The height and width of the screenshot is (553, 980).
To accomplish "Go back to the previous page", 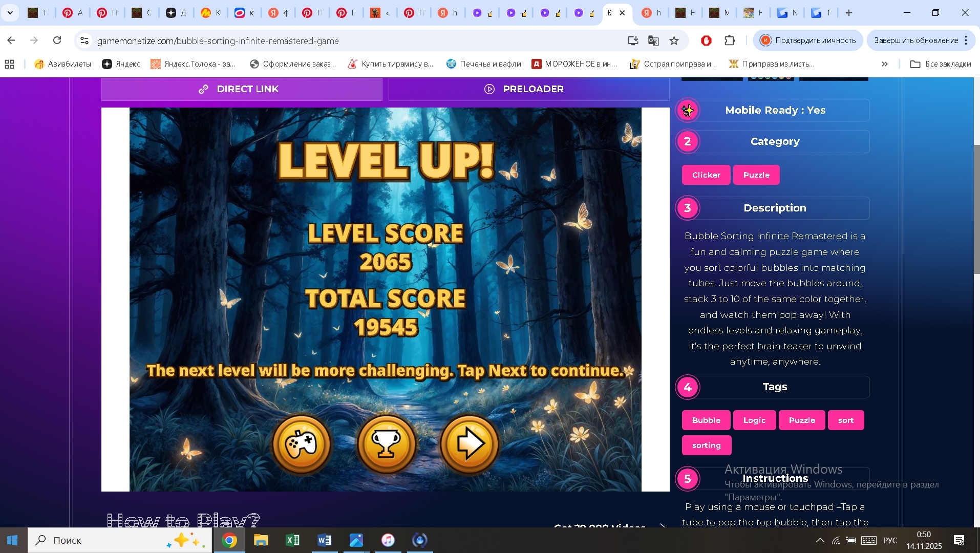I will [x=11, y=40].
